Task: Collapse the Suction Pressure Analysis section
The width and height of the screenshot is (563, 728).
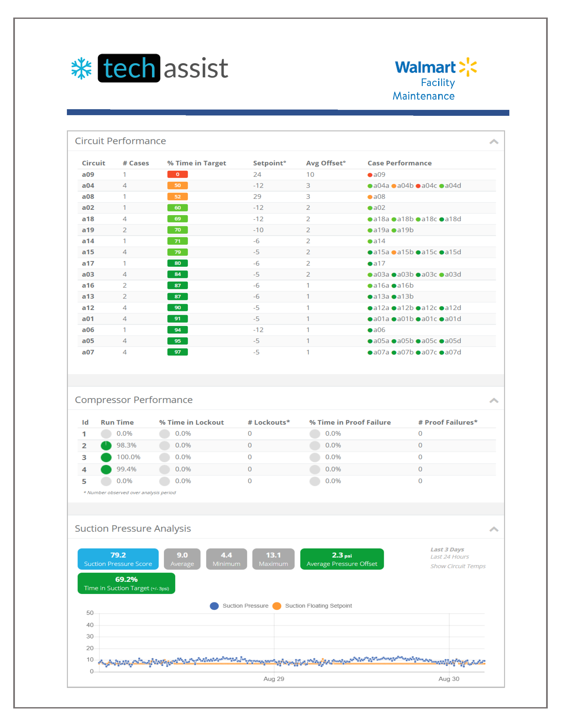Action: [494, 529]
